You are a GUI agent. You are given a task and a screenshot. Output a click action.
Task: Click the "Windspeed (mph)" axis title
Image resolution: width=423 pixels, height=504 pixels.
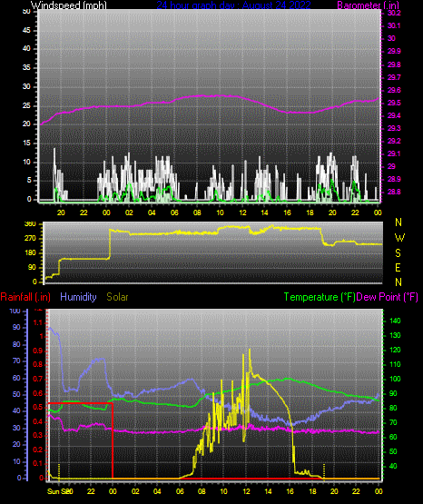coord(68,5)
